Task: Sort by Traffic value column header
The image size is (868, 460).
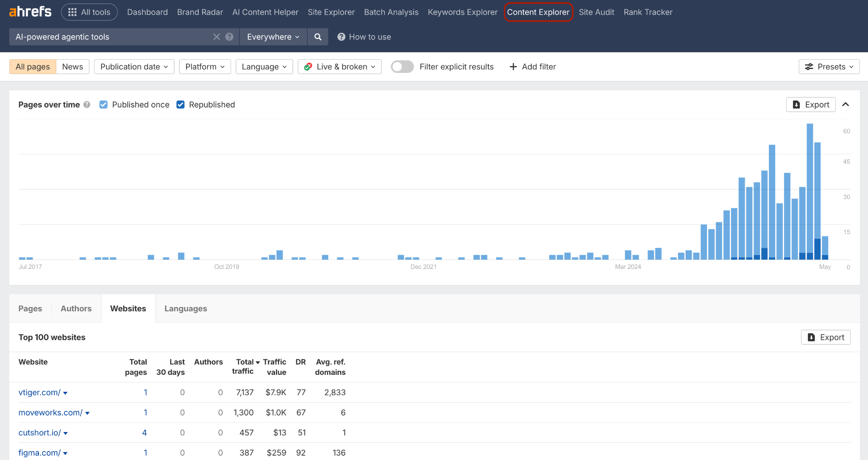Action: click(275, 367)
